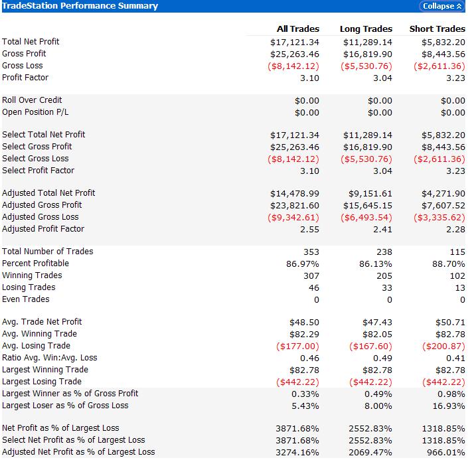
Task: Select the $48.50 average trade net profit
Action: coord(304,322)
